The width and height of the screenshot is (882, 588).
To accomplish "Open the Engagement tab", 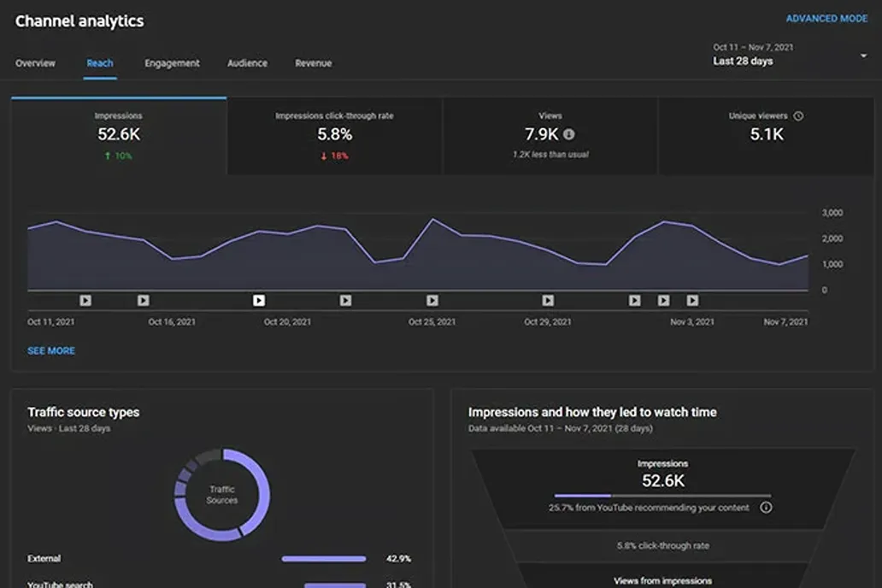I will point(173,63).
